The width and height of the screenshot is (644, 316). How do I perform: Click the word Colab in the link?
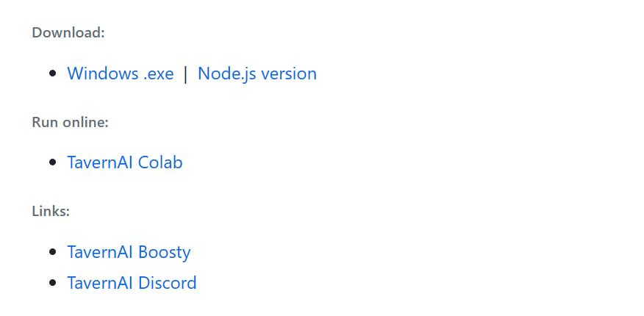[x=160, y=162]
